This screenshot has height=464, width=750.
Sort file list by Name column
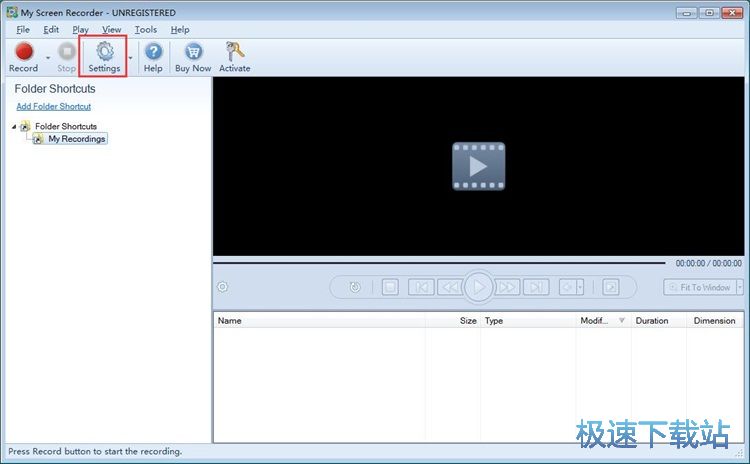[320, 320]
